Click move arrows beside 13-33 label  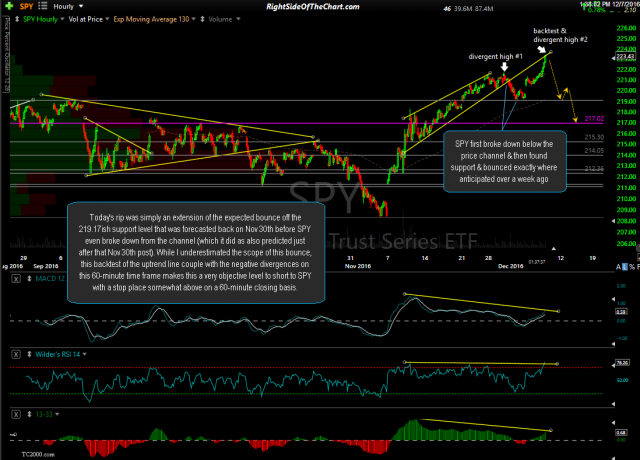[29, 414]
